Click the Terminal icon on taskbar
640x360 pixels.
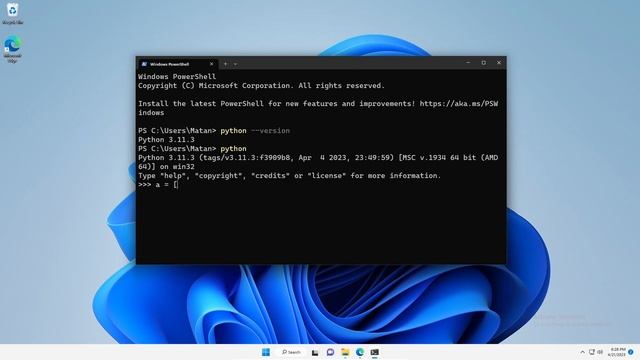375,352
